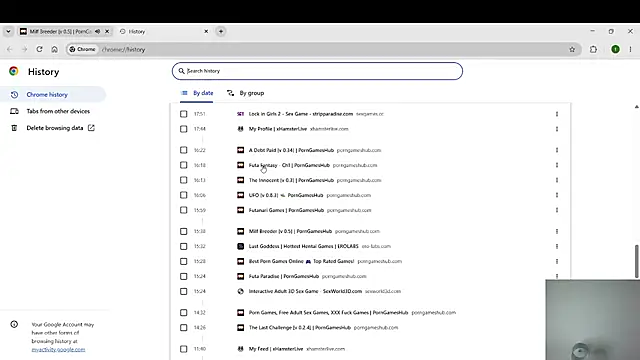This screenshot has height=360, width=640.
Task: Check the box for the 16:13 entry
Action: pyautogui.click(x=184, y=180)
